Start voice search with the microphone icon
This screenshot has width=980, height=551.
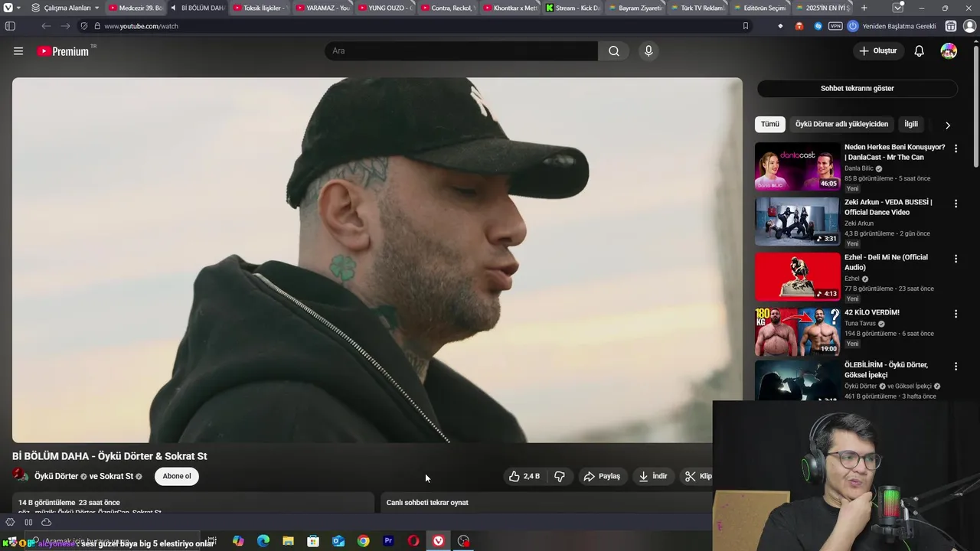click(648, 51)
